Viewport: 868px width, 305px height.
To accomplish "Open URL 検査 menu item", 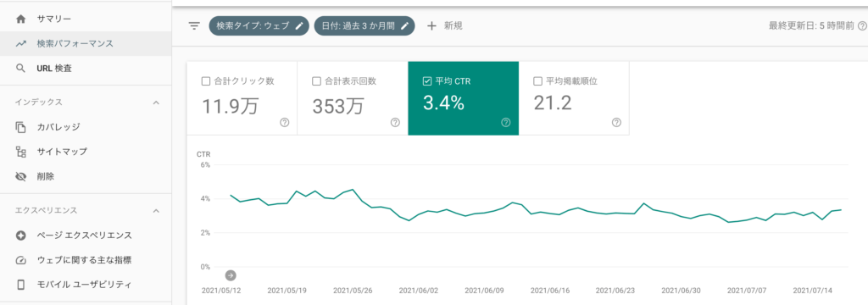I will pyautogui.click(x=86, y=69).
